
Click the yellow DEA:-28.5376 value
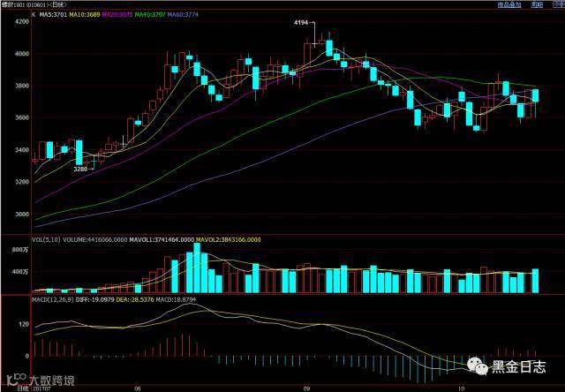(135, 300)
